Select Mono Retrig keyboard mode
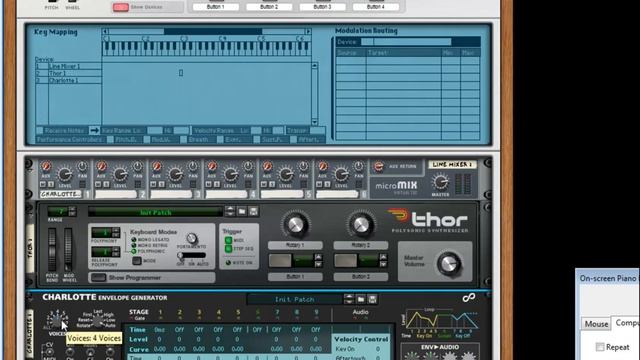This screenshot has width=640, height=360. tap(134, 245)
